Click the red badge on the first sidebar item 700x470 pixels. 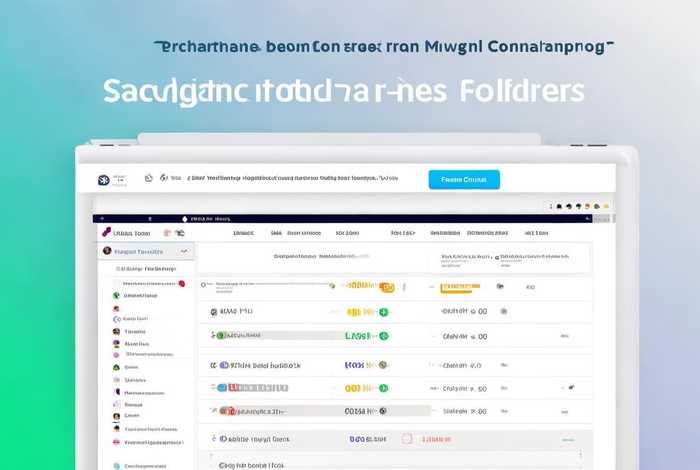[181, 284]
